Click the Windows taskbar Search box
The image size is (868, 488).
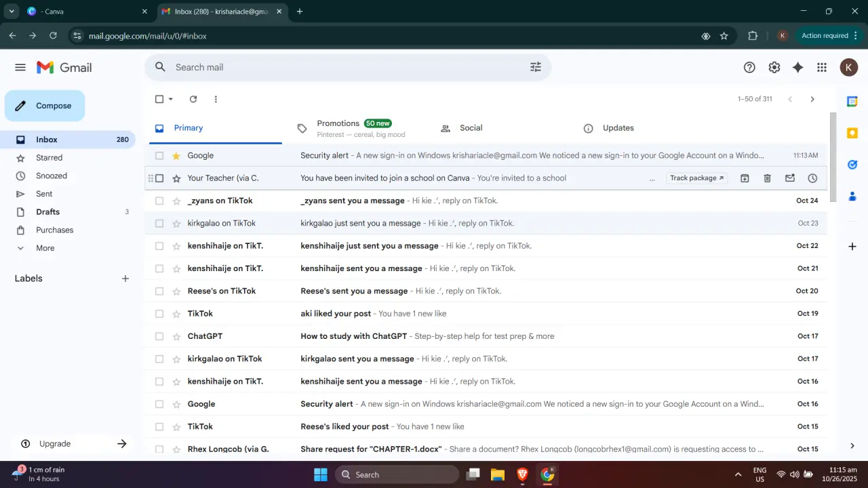click(x=397, y=474)
